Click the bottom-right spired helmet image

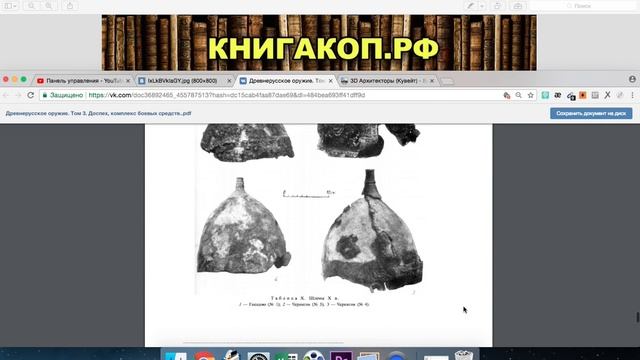[372, 231]
